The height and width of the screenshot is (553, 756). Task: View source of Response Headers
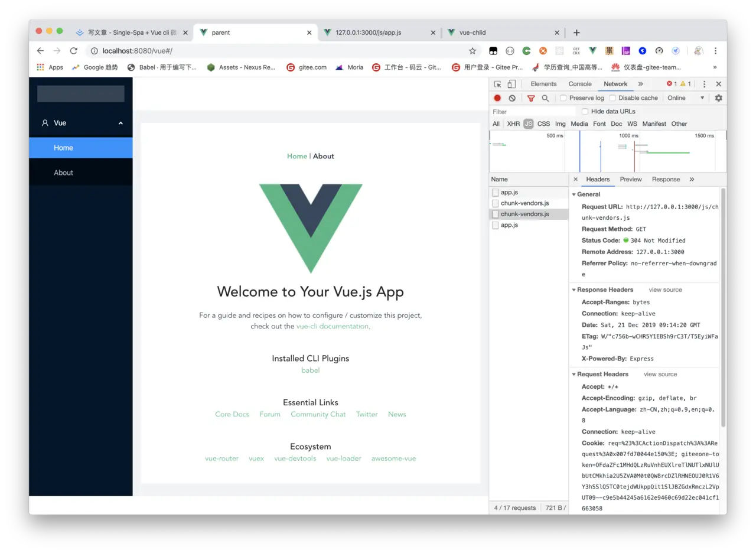tap(665, 290)
